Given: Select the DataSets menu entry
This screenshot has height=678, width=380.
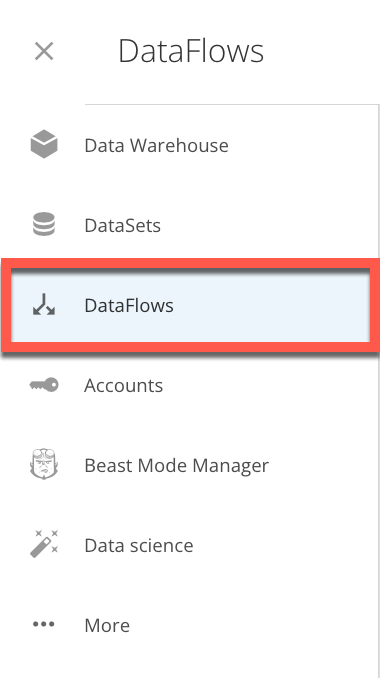Looking at the screenshot, I should [x=123, y=225].
